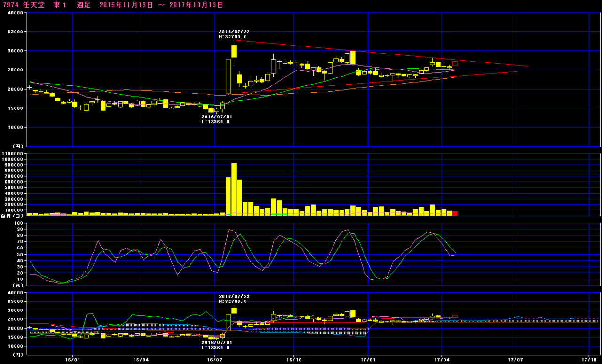Click the 'L:13360.0' low annotation in the top price chart
This screenshot has height=364, width=602.
[215, 122]
